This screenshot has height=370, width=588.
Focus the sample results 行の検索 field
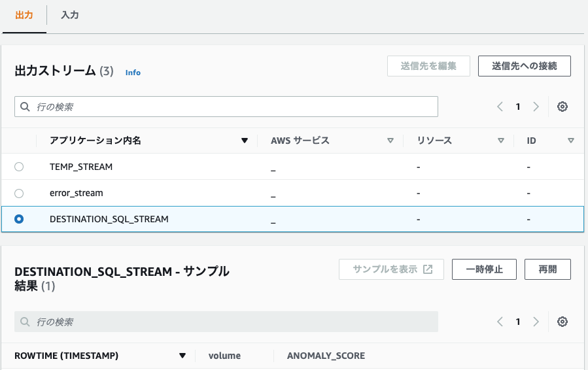(x=226, y=322)
